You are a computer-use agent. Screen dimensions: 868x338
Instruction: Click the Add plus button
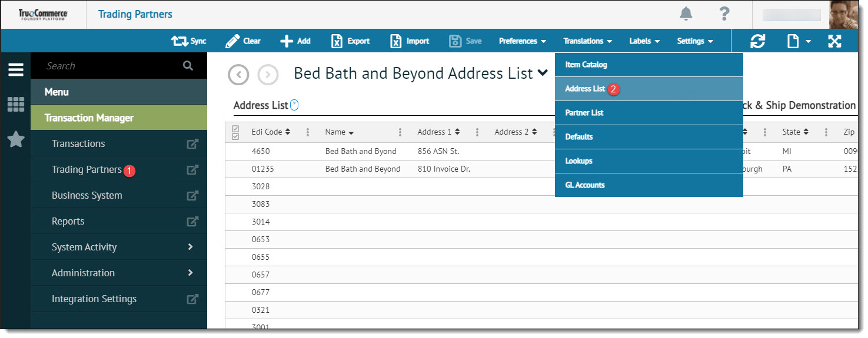[x=295, y=41]
